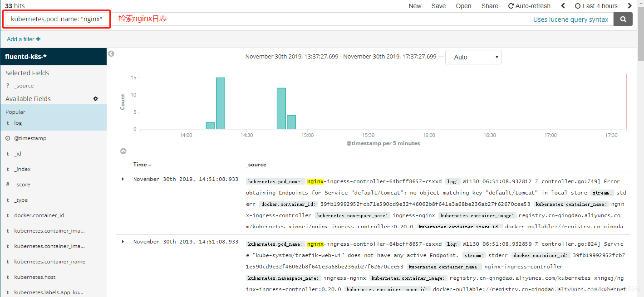Go to previous time range arrow
Image resolution: width=644 pixels, height=297 pixels.
pyautogui.click(x=563, y=6)
